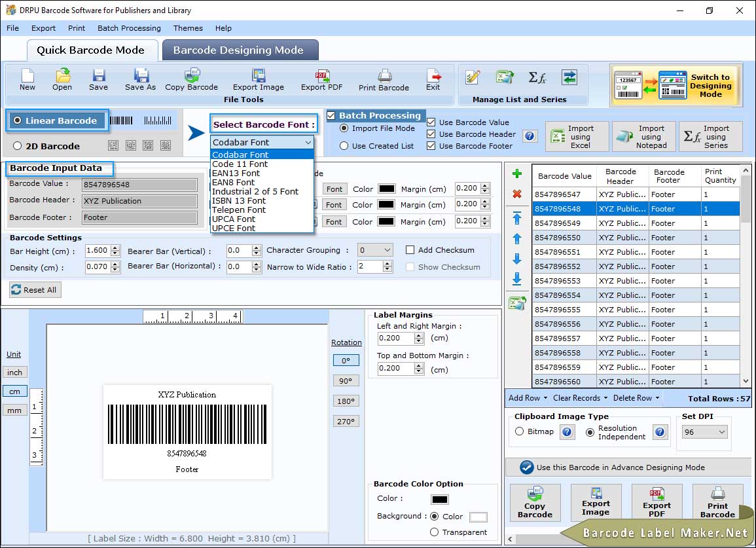Click the export list to Excel icon
Viewport: 756px width, 548px height.
[517, 303]
